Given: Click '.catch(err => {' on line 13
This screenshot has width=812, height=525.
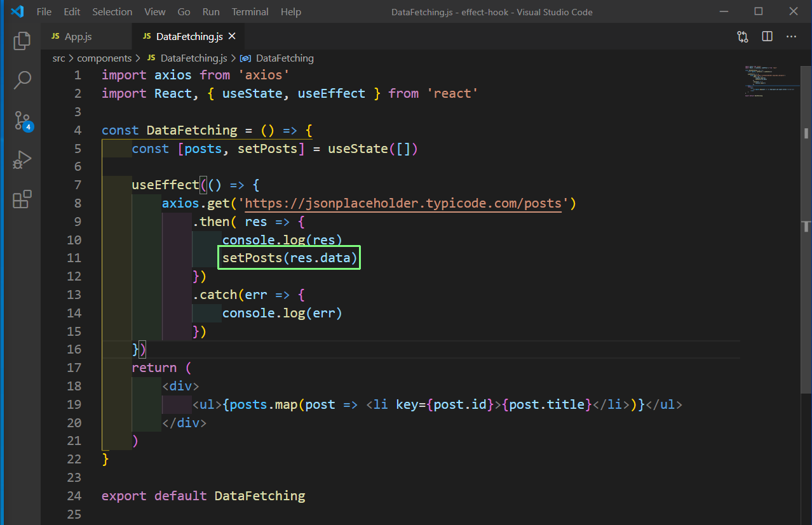Looking at the screenshot, I should (248, 295).
